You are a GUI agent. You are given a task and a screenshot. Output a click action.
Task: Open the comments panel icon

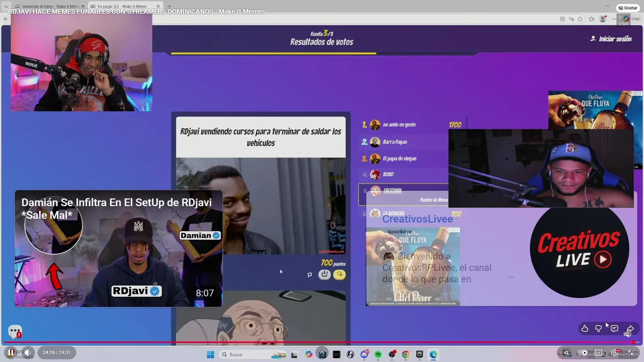pyautogui.click(x=614, y=328)
